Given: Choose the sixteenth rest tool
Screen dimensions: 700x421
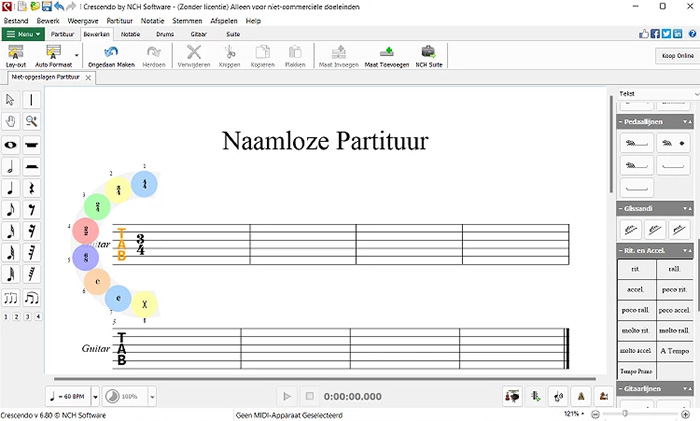Looking at the screenshot, I should tap(31, 231).
